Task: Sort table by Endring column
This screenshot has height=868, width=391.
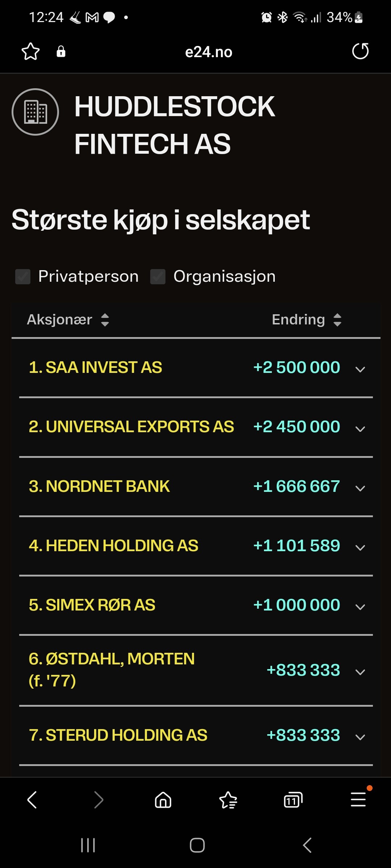Action: pyautogui.click(x=307, y=320)
